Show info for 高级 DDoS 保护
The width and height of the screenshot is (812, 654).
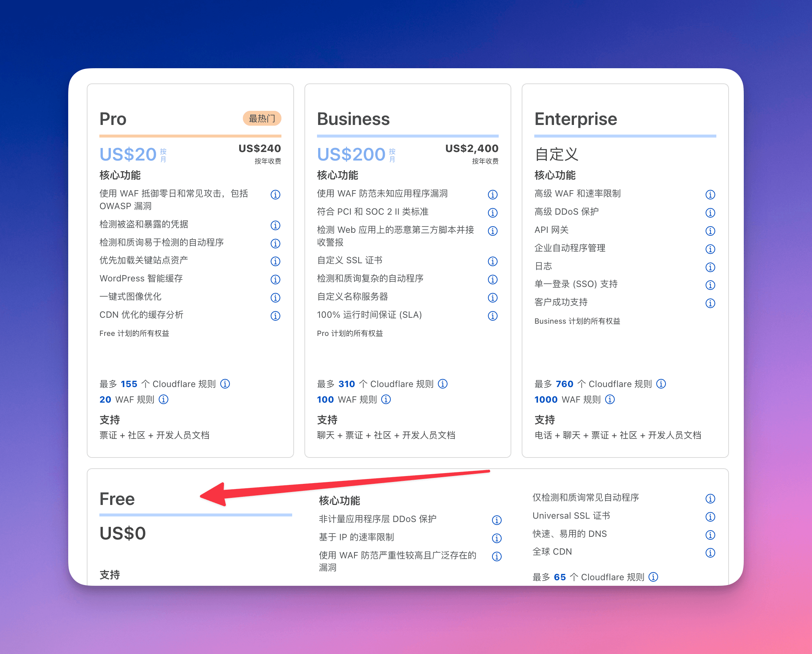coord(710,213)
